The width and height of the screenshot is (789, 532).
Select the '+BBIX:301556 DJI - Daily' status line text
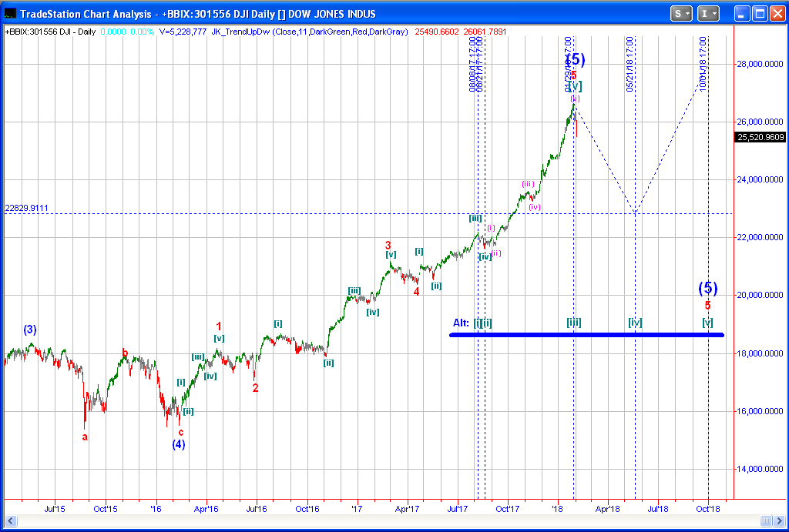(x=50, y=32)
